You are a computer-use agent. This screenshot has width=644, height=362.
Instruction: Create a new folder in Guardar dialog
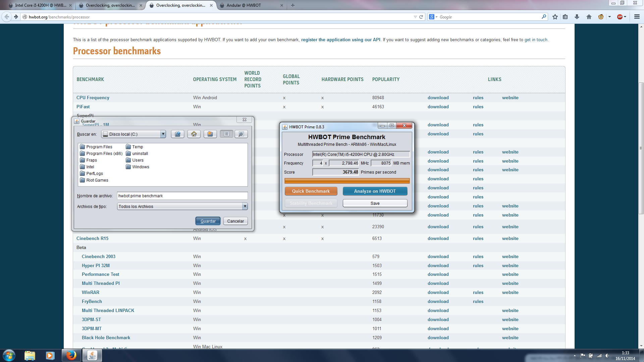click(210, 134)
